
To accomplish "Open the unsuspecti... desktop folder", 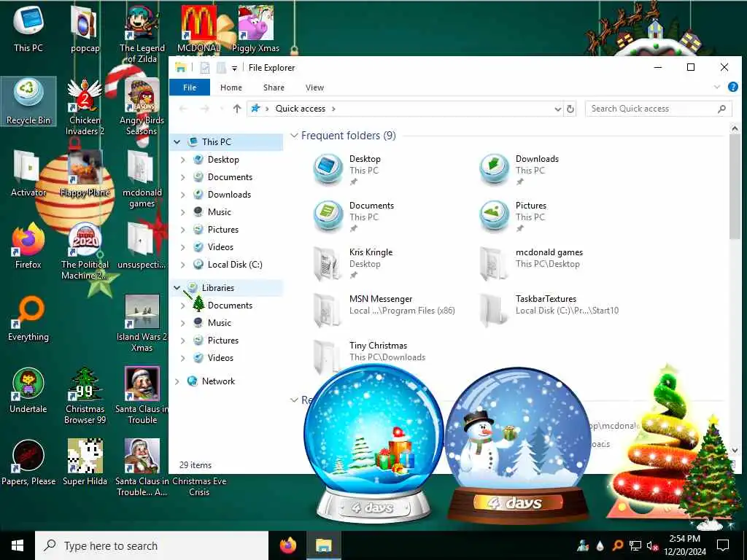I will coord(142,246).
